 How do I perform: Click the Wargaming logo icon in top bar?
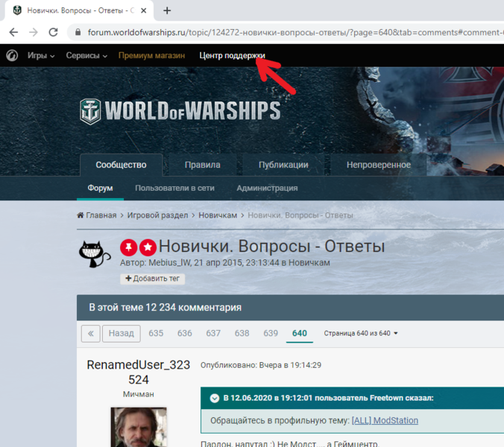pos(12,55)
